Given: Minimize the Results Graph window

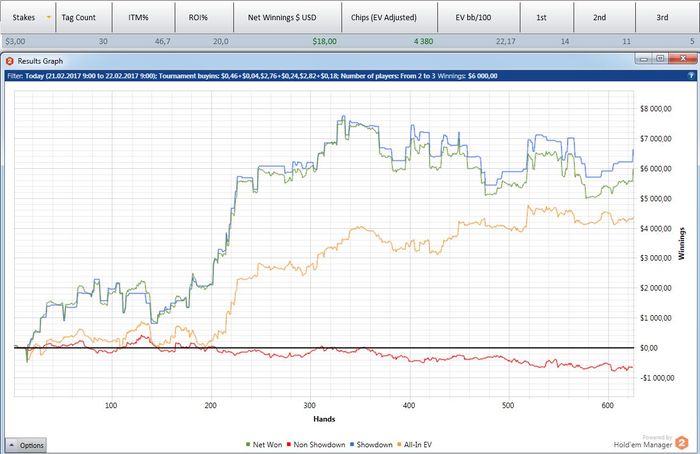Looking at the screenshot, I should pyautogui.click(x=644, y=59).
